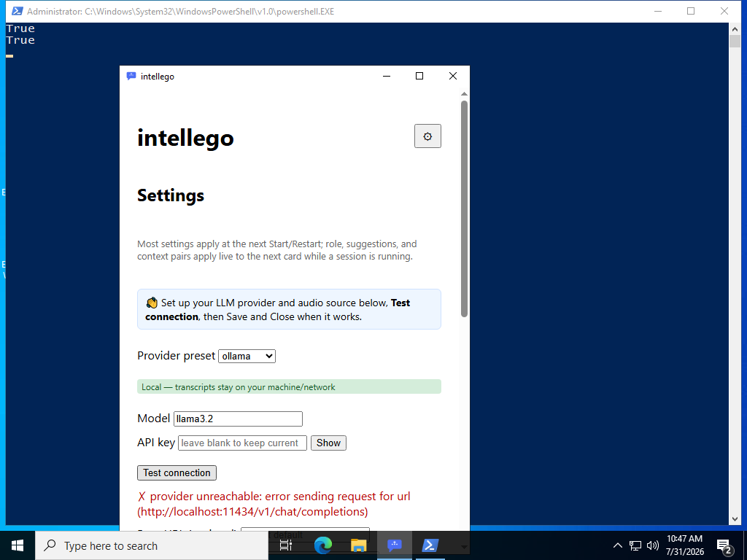Open the Provider preset dropdown
747x560 pixels.
247,356
